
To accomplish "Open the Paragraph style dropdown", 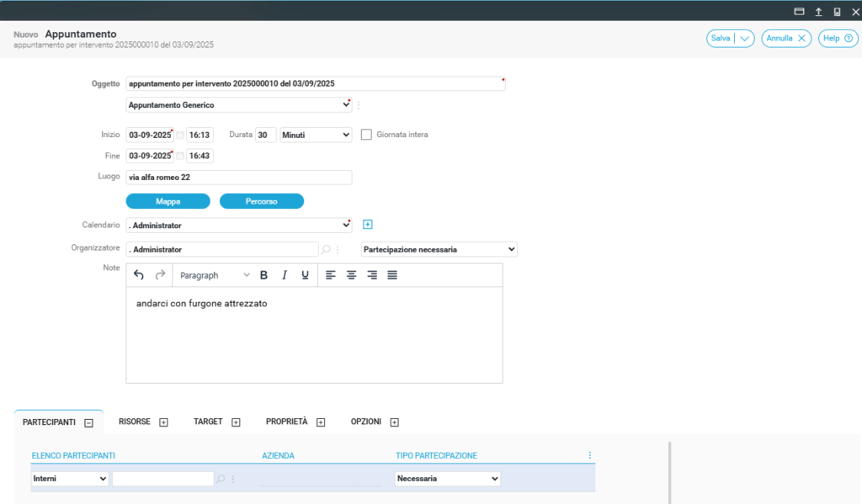I will 215,275.
